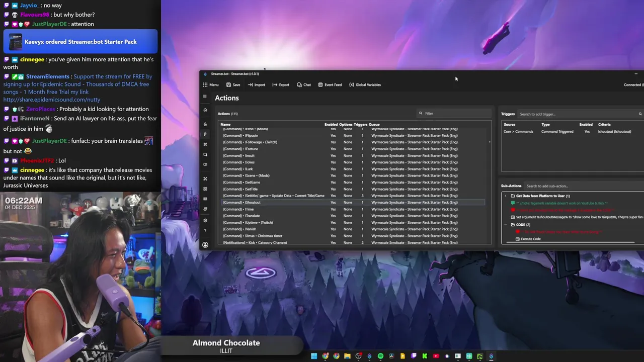This screenshot has height=362, width=644.
Task: Select the '!Followage • (Twitch)' action row
Action: tap(353, 142)
